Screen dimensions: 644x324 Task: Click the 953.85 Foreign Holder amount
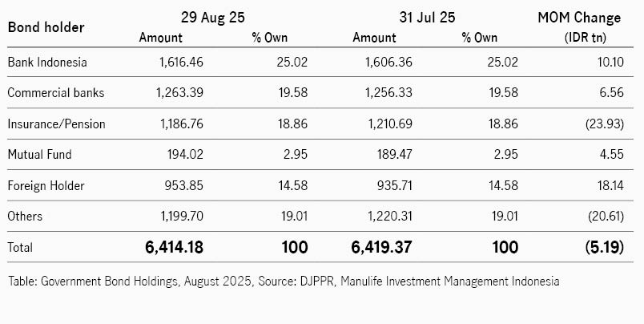(x=184, y=185)
